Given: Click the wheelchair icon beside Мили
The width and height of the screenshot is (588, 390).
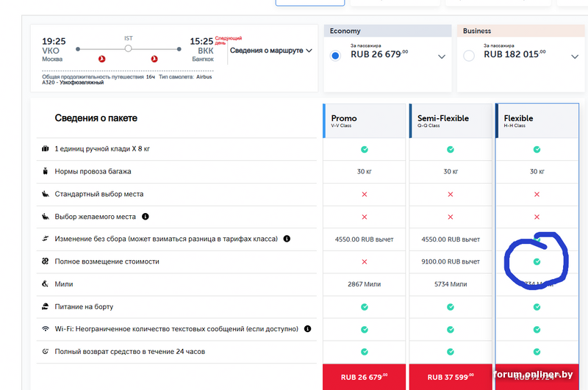Looking at the screenshot, I should point(45,284).
